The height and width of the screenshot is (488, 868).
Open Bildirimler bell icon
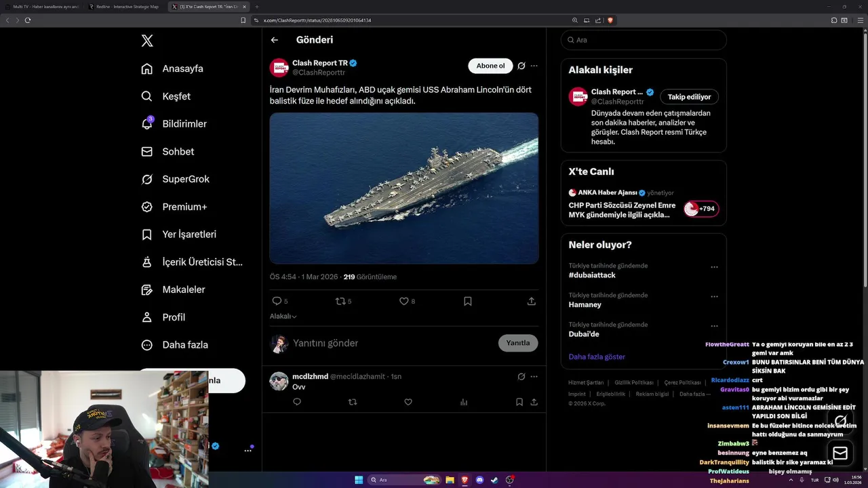[x=146, y=124]
